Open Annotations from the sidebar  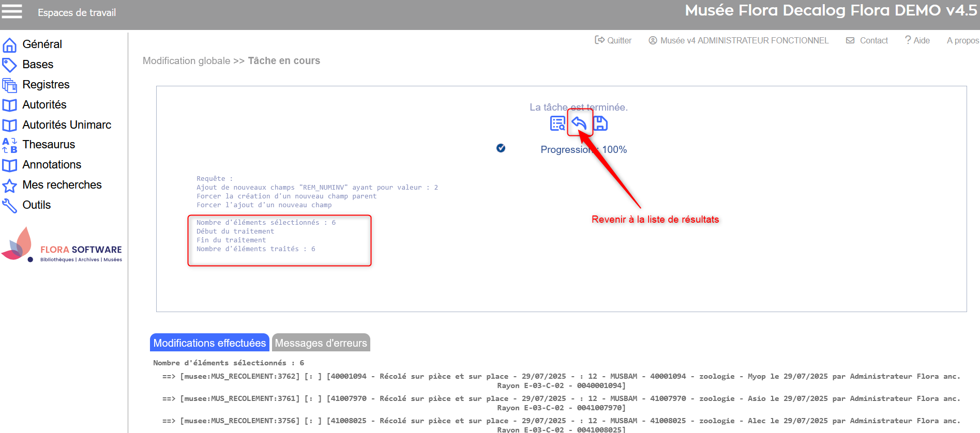[x=52, y=165]
